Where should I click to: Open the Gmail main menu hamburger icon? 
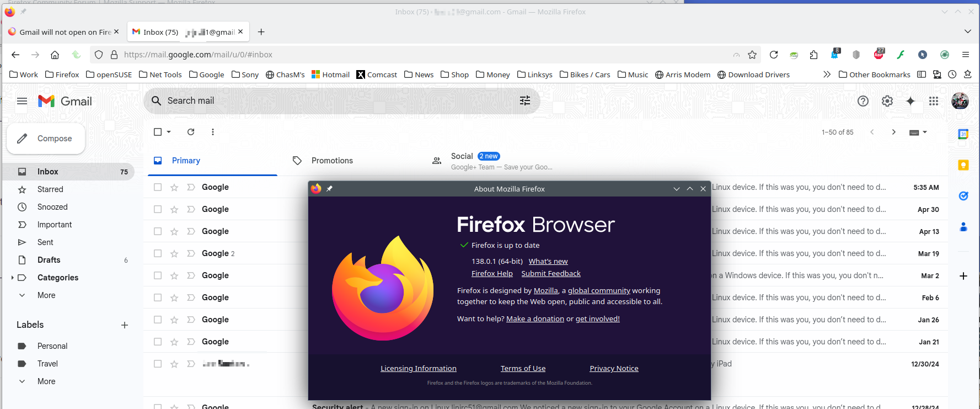point(22,101)
